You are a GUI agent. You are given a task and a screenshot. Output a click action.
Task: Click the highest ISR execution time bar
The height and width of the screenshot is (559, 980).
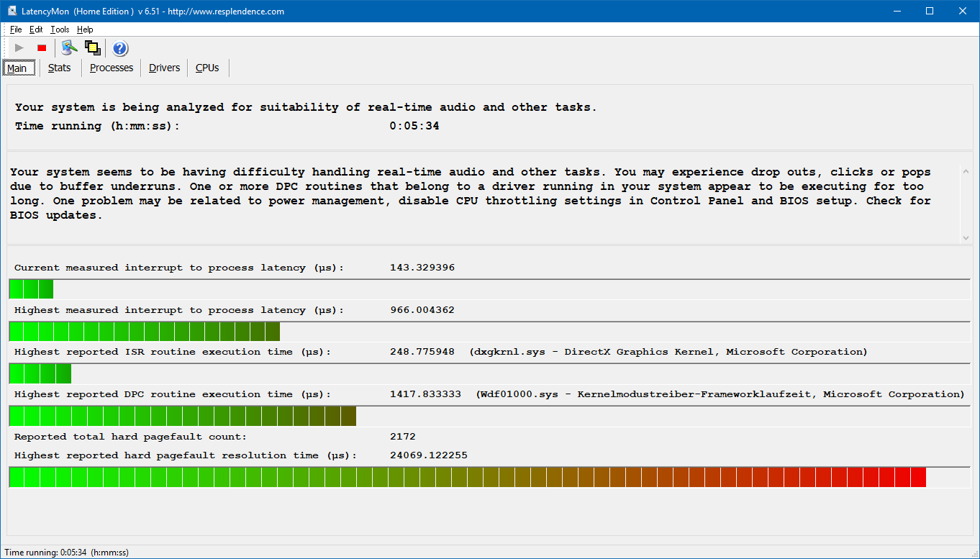click(x=489, y=373)
